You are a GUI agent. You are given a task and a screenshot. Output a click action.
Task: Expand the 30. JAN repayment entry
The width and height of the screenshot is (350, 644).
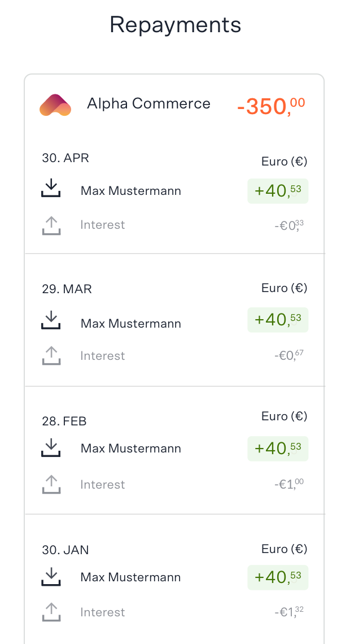click(x=130, y=577)
